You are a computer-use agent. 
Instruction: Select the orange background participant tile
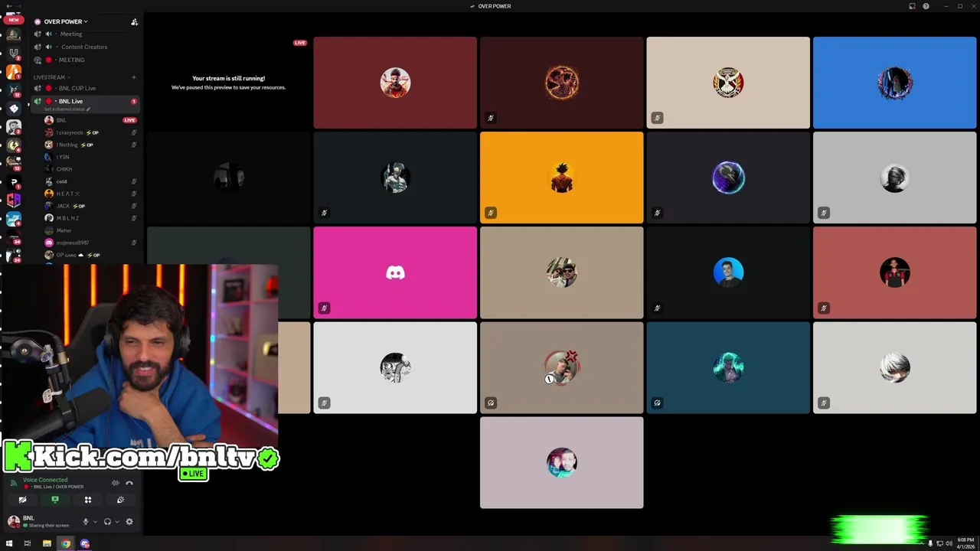561,178
